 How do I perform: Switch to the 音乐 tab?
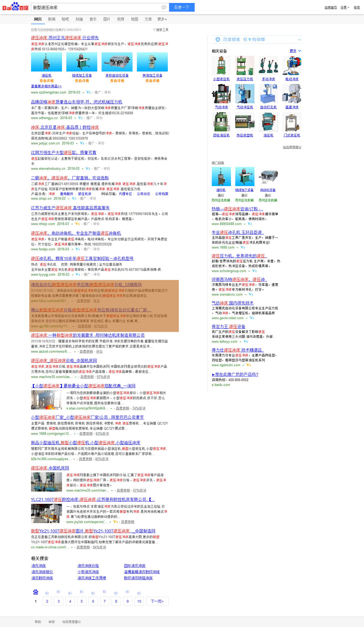[93, 19]
